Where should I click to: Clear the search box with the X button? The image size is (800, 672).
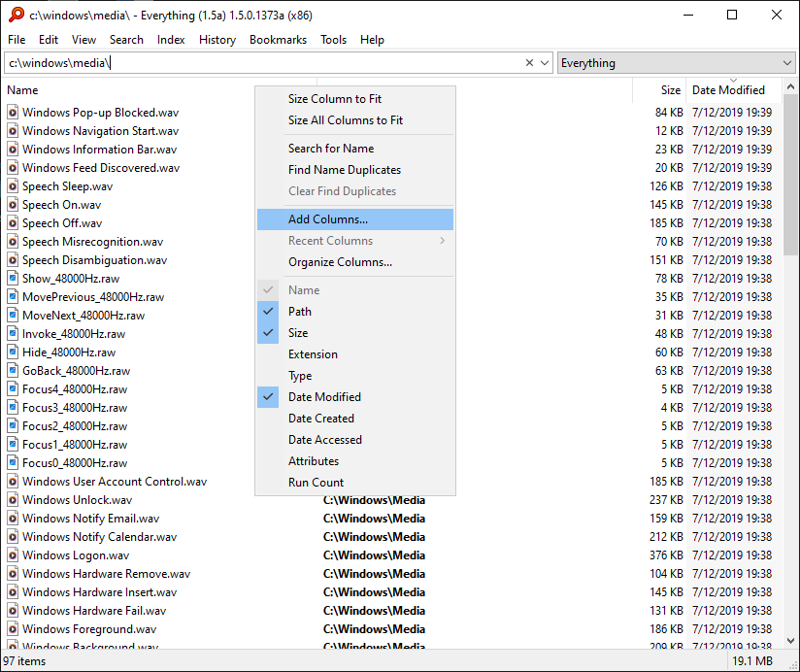coord(529,63)
